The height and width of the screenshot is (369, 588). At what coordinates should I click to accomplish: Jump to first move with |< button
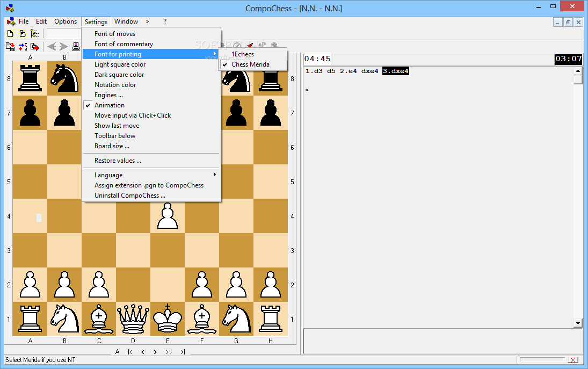pos(130,352)
